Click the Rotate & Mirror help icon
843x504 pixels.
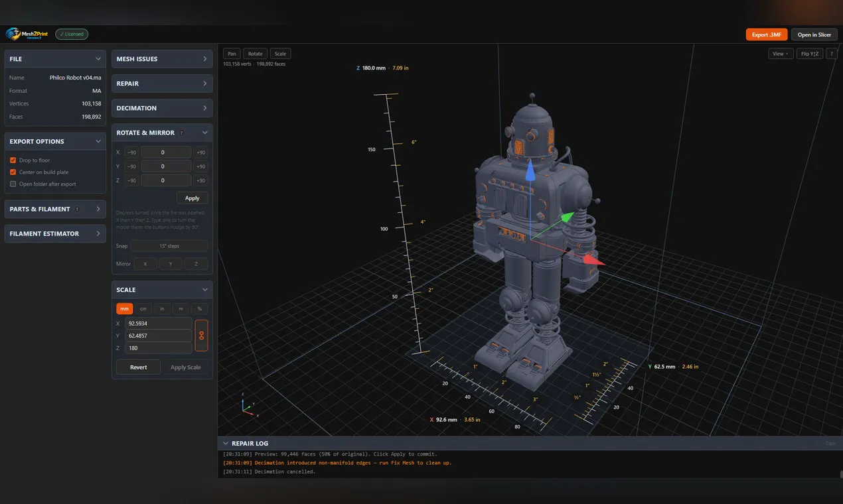click(182, 133)
